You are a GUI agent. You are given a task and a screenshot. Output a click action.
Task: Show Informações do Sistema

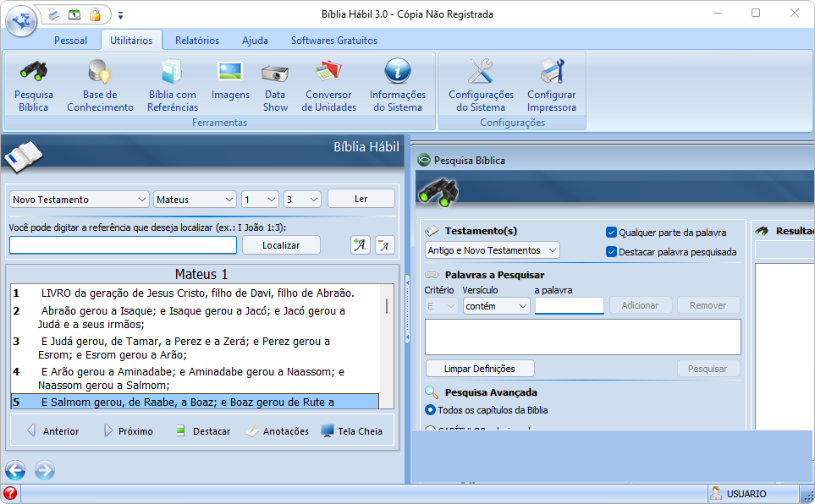coord(398,85)
